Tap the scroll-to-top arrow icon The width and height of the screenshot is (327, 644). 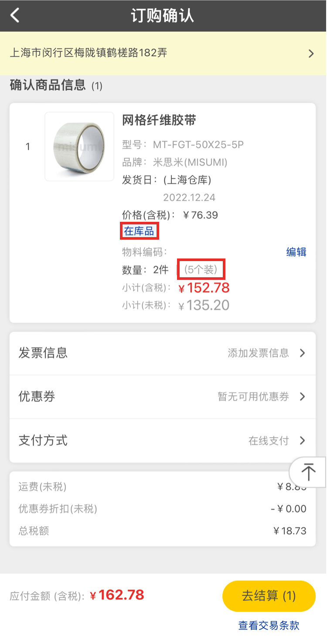[309, 472]
